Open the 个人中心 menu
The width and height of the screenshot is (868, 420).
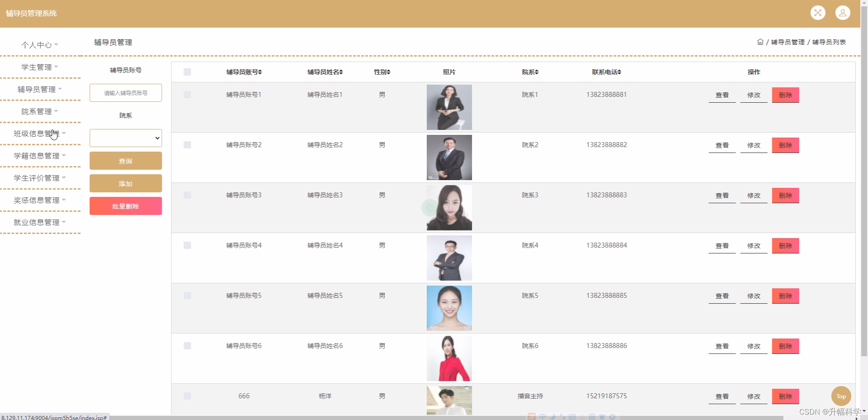[39, 45]
